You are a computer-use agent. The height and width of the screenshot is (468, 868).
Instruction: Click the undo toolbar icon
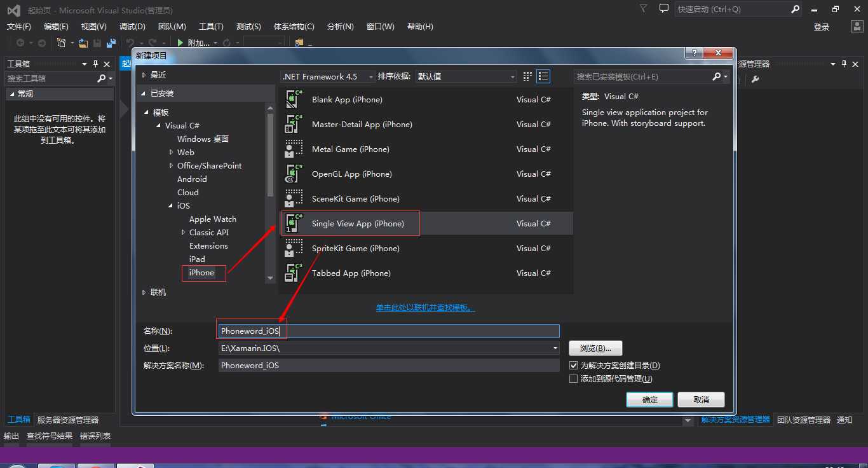coord(130,43)
